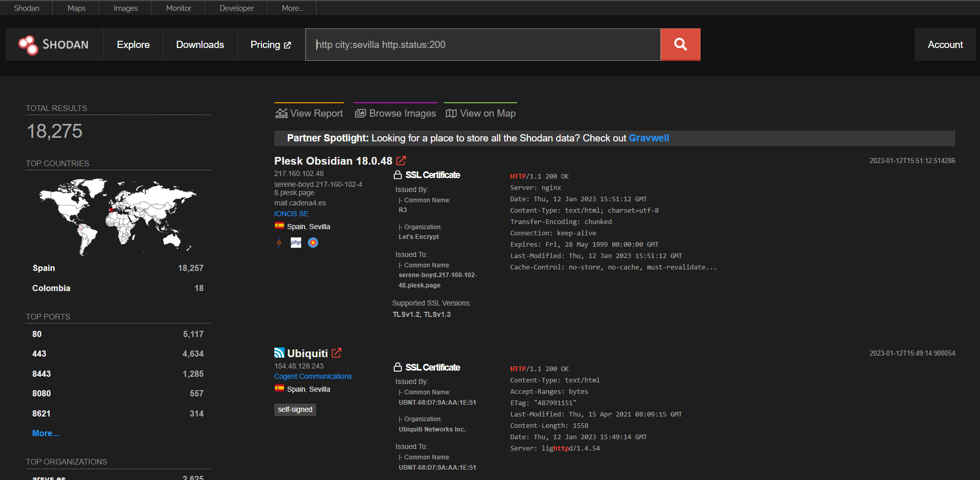Open the Ubiquiti result title

click(307, 354)
